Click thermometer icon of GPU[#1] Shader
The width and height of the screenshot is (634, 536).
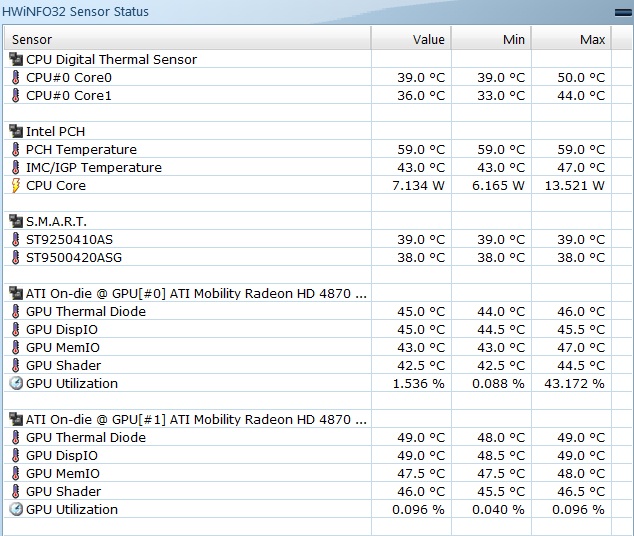tap(15, 492)
